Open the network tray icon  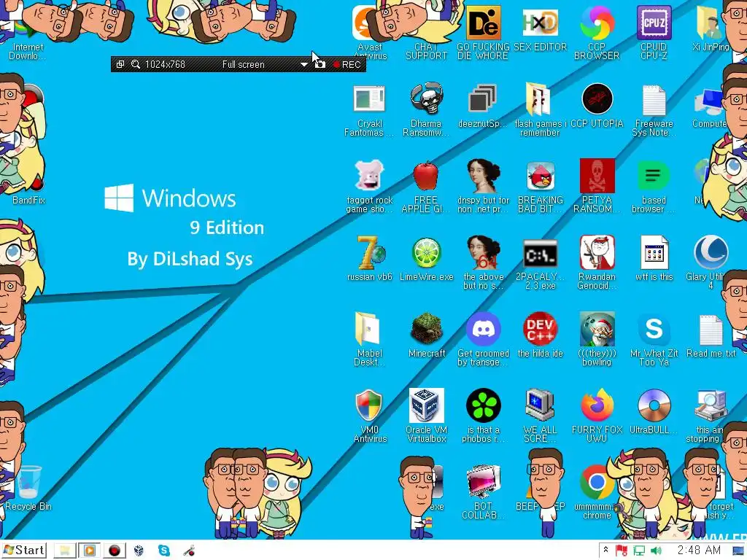(x=639, y=551)
